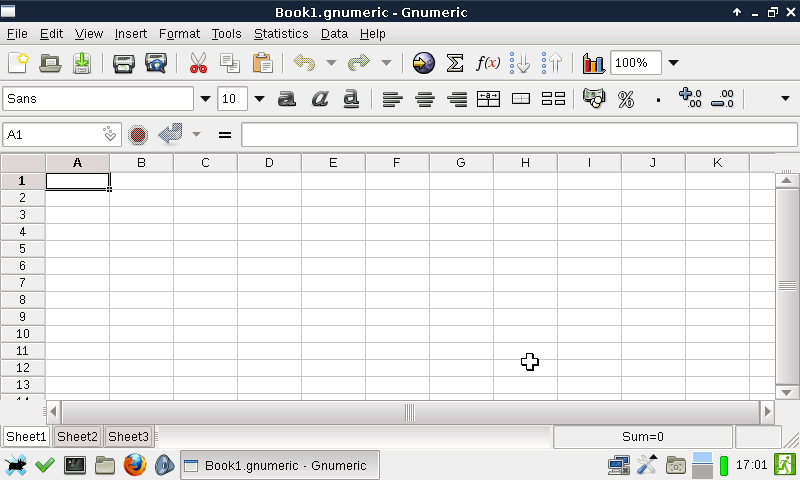Click the Book1.gnumeric taskbar button

[274, 465]
